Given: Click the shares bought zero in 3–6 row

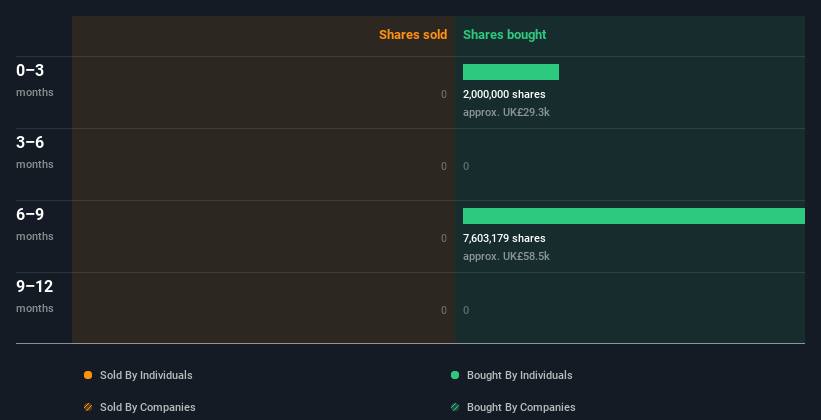Looking at the screenshot, I should [466, 166].
